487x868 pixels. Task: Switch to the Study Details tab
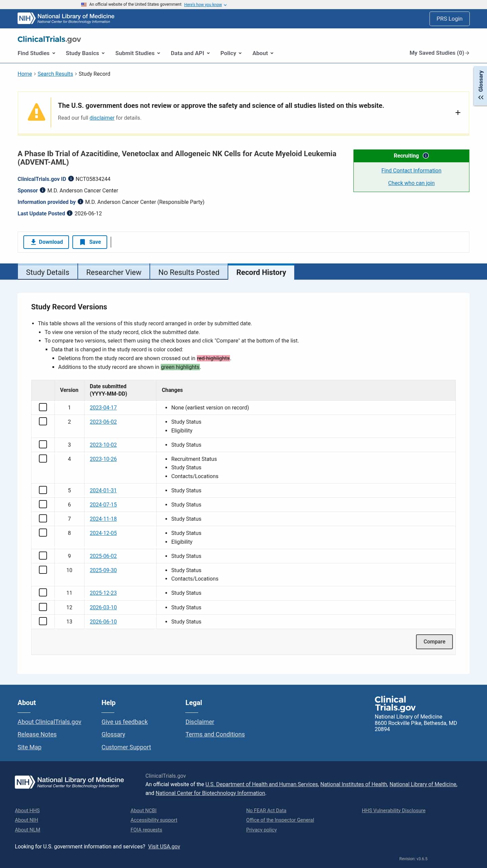(48, 272)
